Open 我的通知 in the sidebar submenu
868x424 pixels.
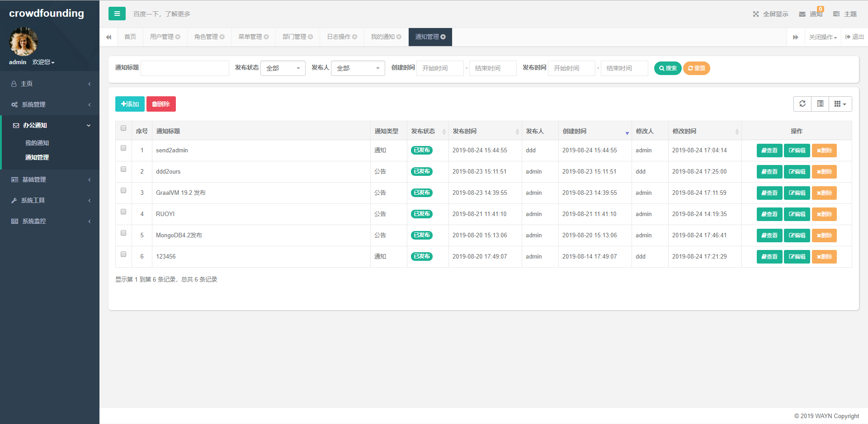pos(37,143)
